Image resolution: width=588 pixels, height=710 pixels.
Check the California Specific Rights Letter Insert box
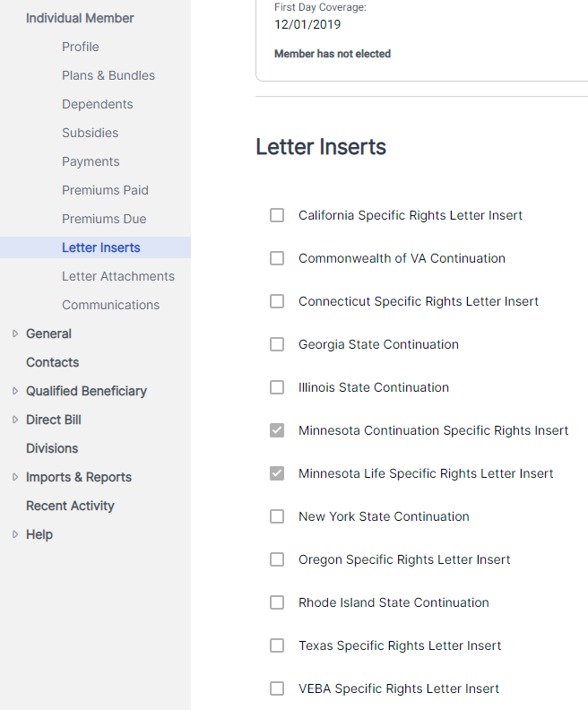(277, 215)
